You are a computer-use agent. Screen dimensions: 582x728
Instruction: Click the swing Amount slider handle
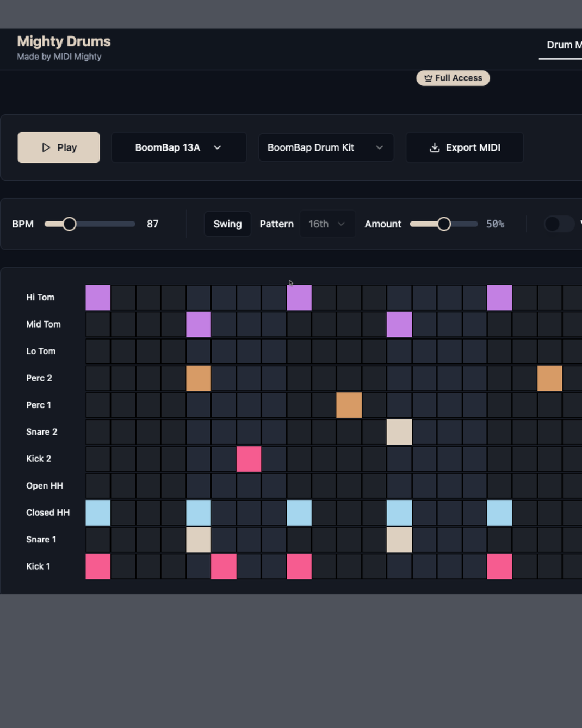click(444, 224)
